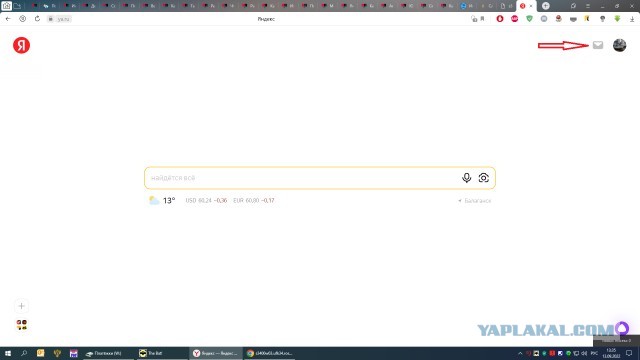Start voice search with the microphone icon
Screen dimensions: 640x360
(467, 178)
